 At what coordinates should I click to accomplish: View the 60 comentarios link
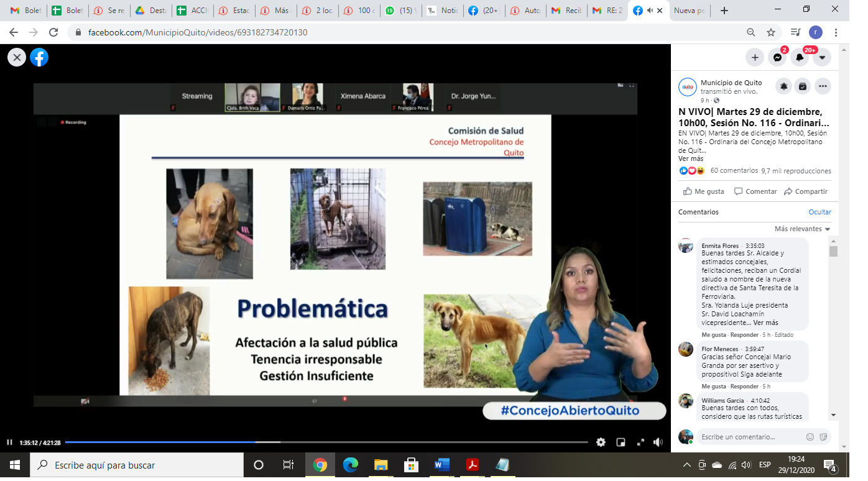pos(734,170)
